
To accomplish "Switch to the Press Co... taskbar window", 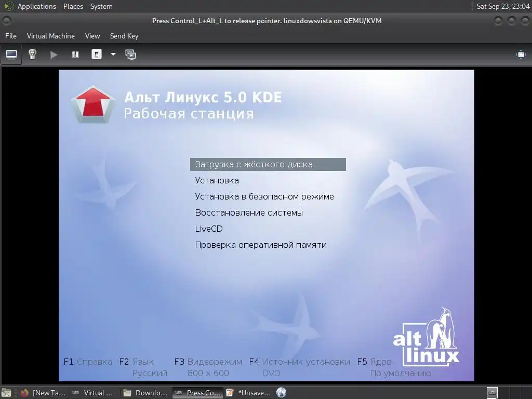I will 197,393.
